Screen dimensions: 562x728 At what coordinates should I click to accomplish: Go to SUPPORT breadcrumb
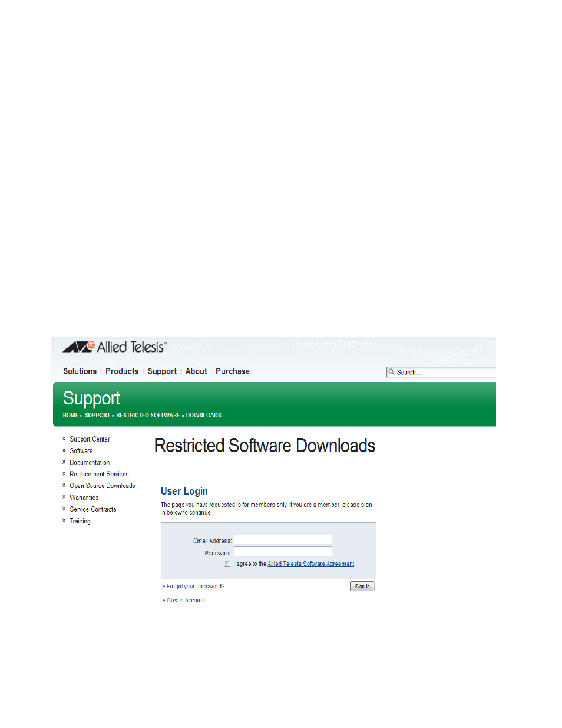click(97, 415)
